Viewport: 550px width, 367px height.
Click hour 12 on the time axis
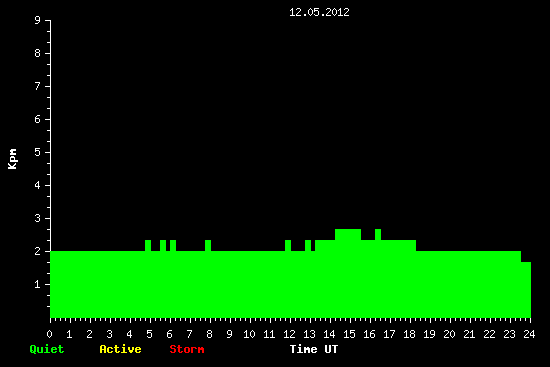(x=289, y=334)
